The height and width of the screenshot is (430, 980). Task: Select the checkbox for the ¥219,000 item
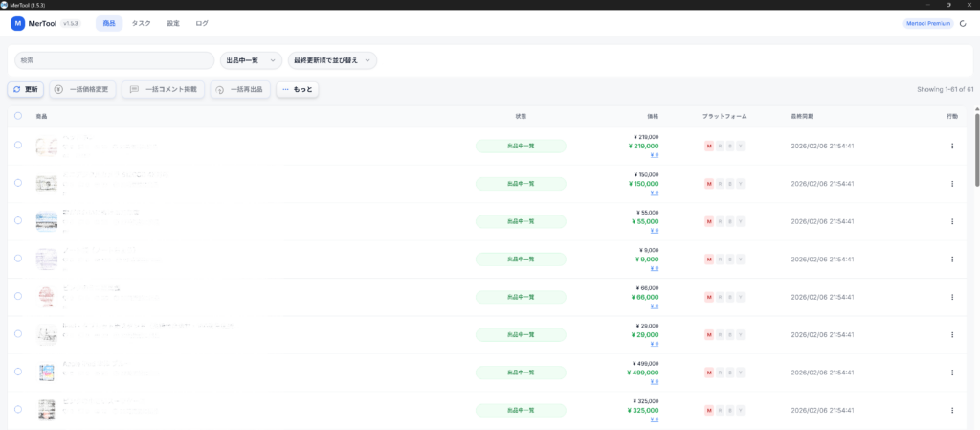click(x=18, y=146)
